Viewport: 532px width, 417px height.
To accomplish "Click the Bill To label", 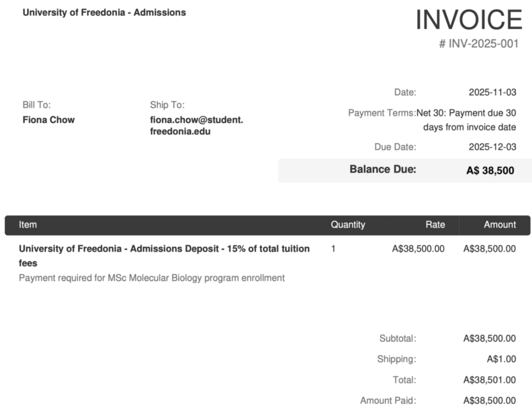I will pyautogui.click(x=36, y=105).
